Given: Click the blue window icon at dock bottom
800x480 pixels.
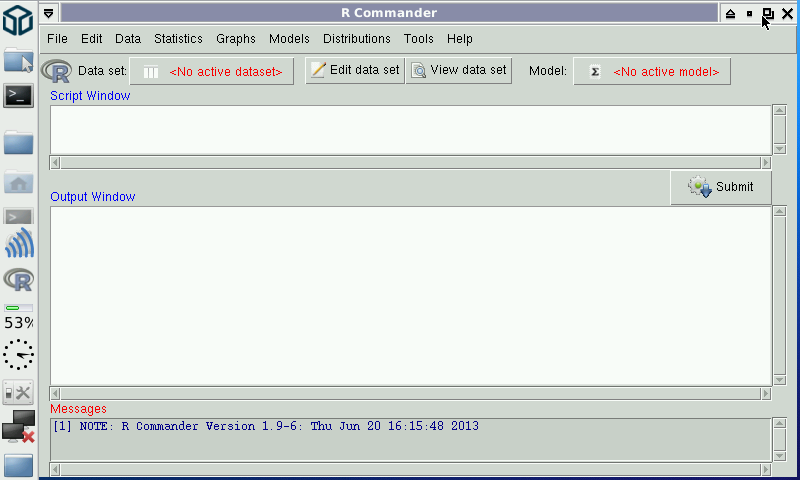Looking at the screenshot, I should tap(18, 465).
